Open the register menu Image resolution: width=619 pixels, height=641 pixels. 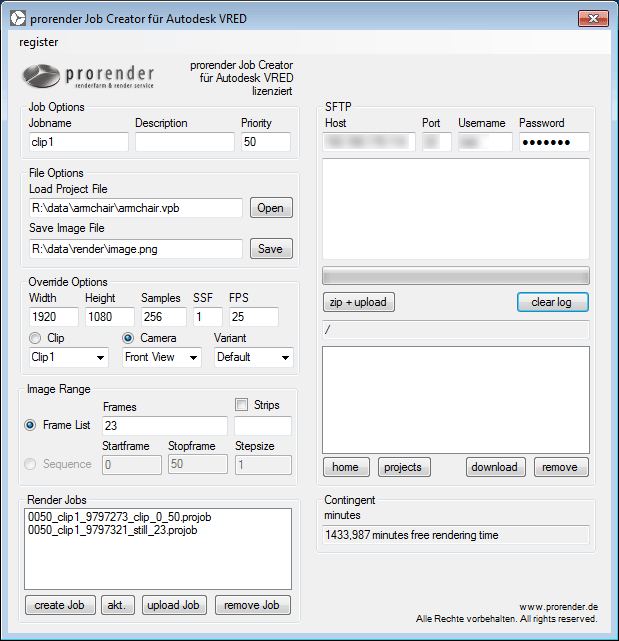click(x=38, y=42)
